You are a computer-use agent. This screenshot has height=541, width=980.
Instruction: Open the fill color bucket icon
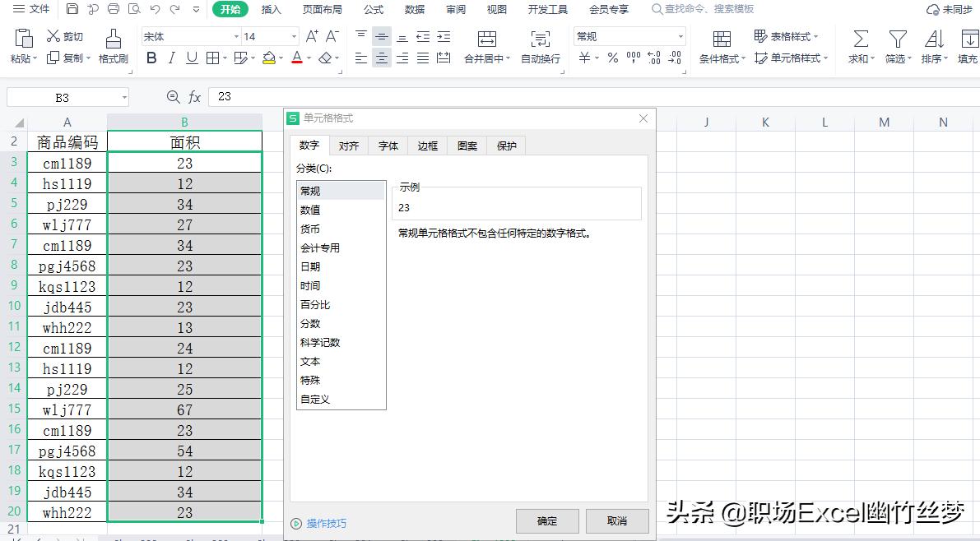click(x=270, y=58)
